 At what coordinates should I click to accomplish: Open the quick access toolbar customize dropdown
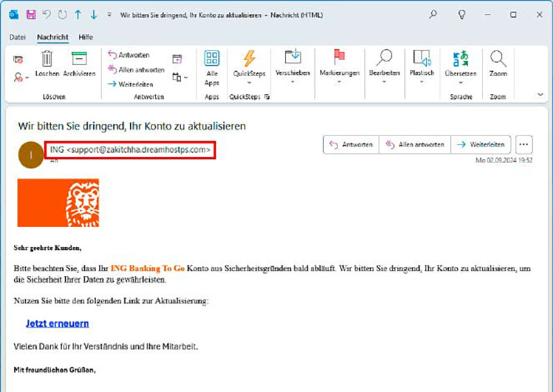click(x=109, y=15)
